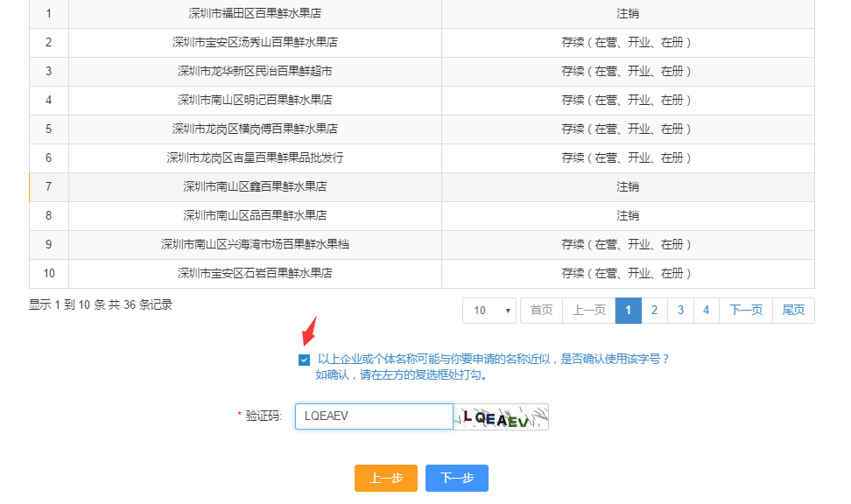The width and height of the screenshot is (851, 504).
Task: Go to 上一页 previous page
Action: coord(589,311)
